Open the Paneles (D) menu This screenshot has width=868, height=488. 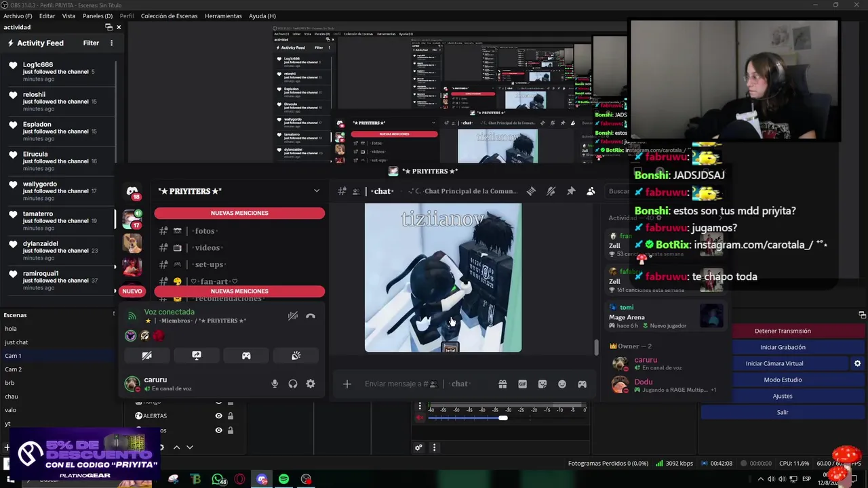point(98,16)
